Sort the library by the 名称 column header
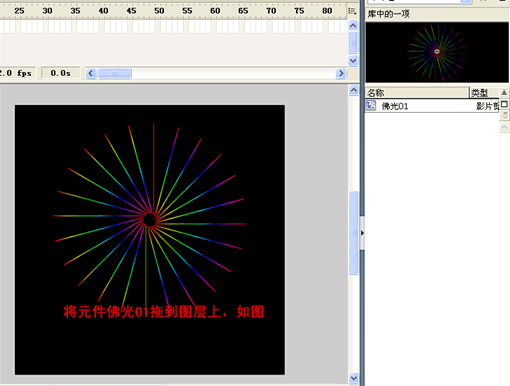Viewport: 510px width, 386px height. point(417,92)
